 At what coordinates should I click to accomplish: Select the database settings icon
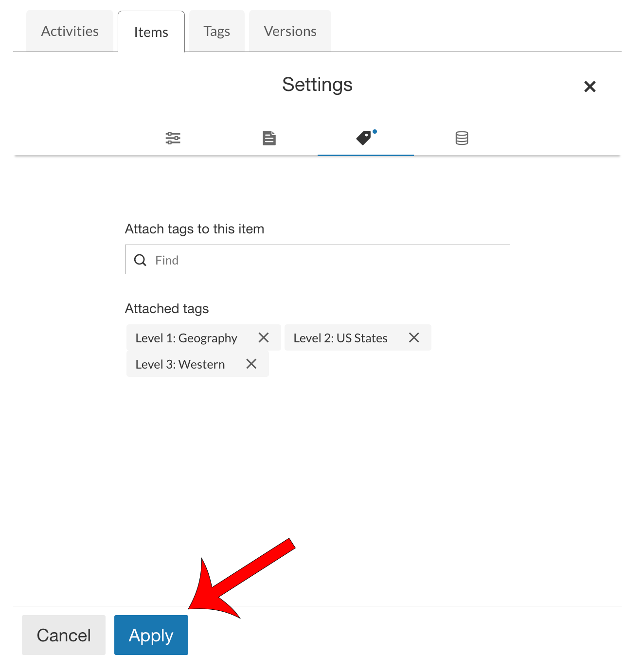click(461, 138)
